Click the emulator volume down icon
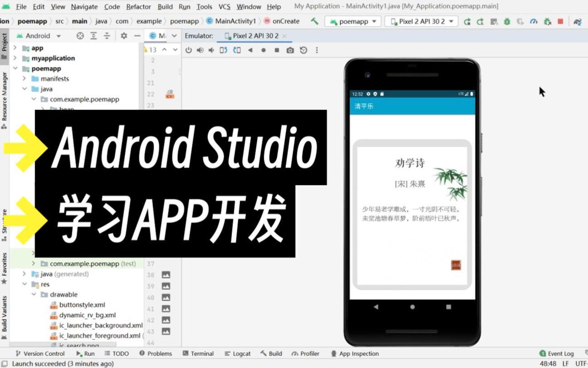Viewport: 588px width, 368px height. [211, 50]
